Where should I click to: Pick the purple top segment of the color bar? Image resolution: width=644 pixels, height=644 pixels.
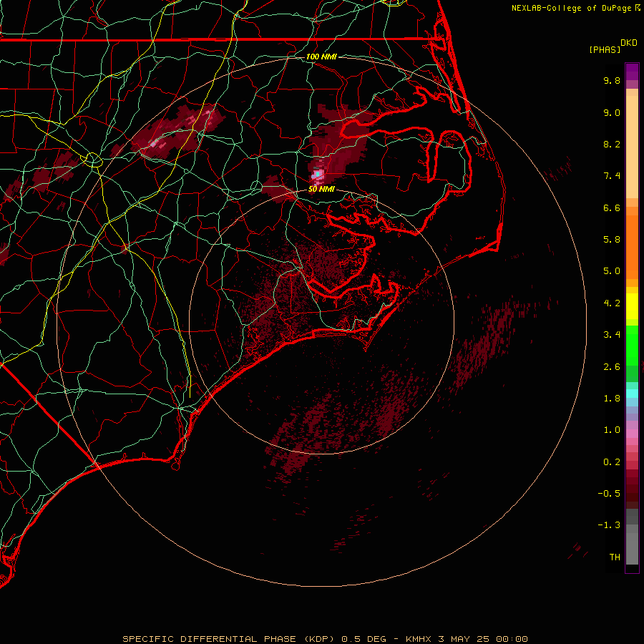632,72
